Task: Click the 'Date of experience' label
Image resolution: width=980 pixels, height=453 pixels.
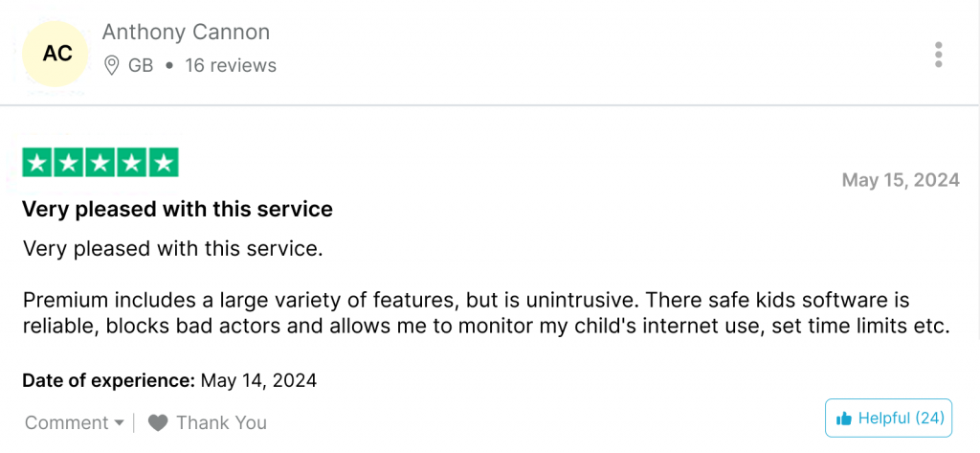Action: 109,380
